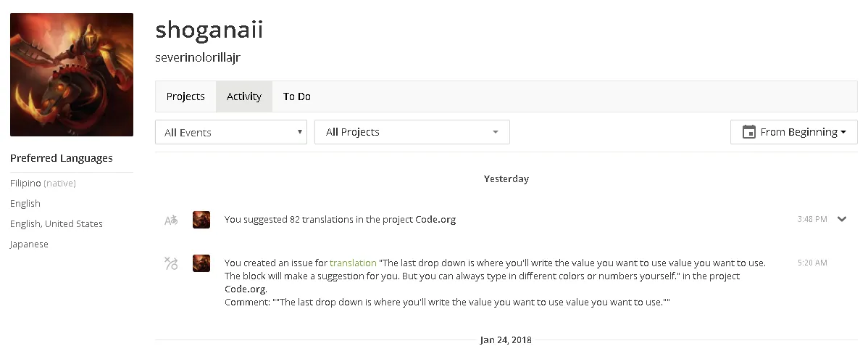Open the large shoganaii profile picture

pos(72,75)
